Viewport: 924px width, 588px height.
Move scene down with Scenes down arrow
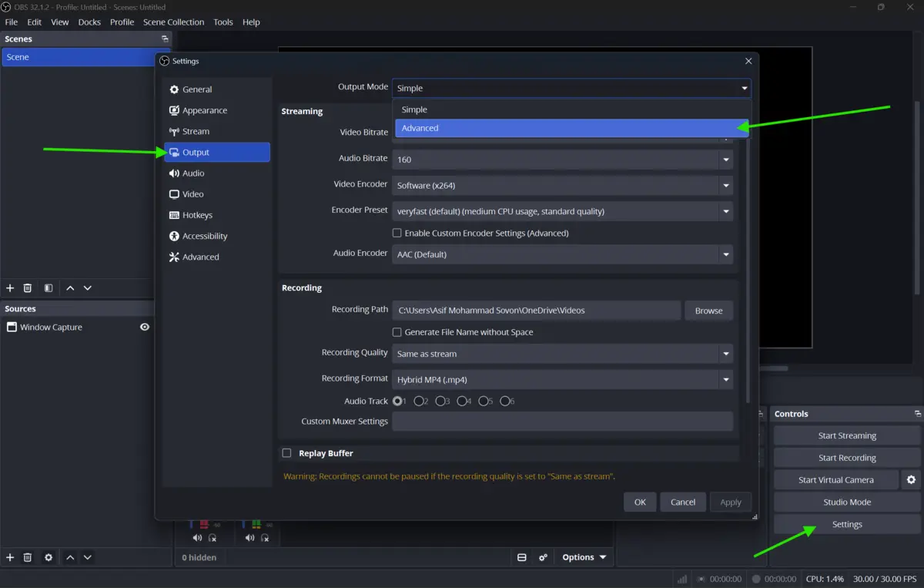tap(88, 287)
